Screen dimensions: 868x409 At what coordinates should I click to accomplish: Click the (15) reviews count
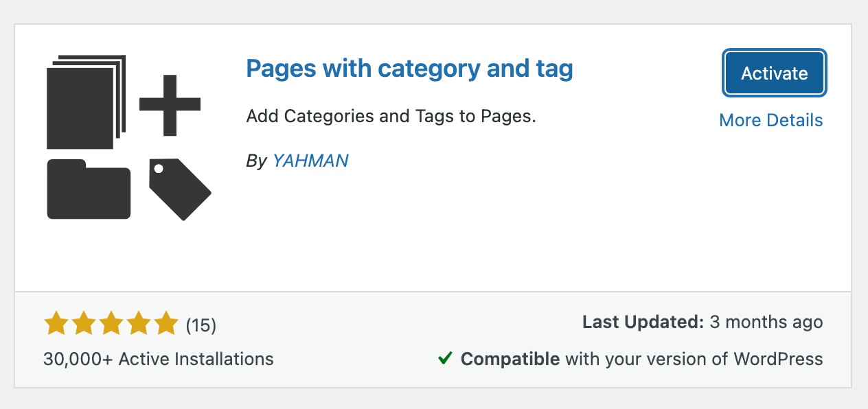point(203,325)
